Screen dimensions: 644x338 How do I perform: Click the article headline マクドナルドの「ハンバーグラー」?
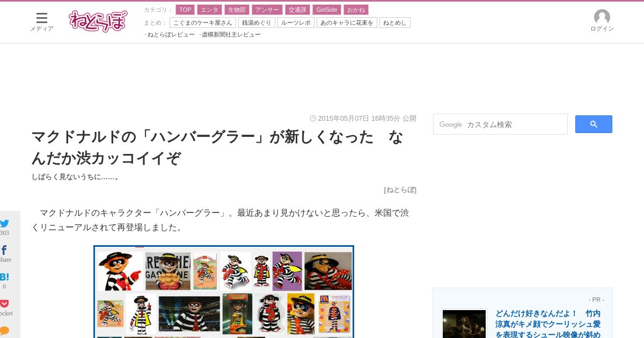click(217, 148)
